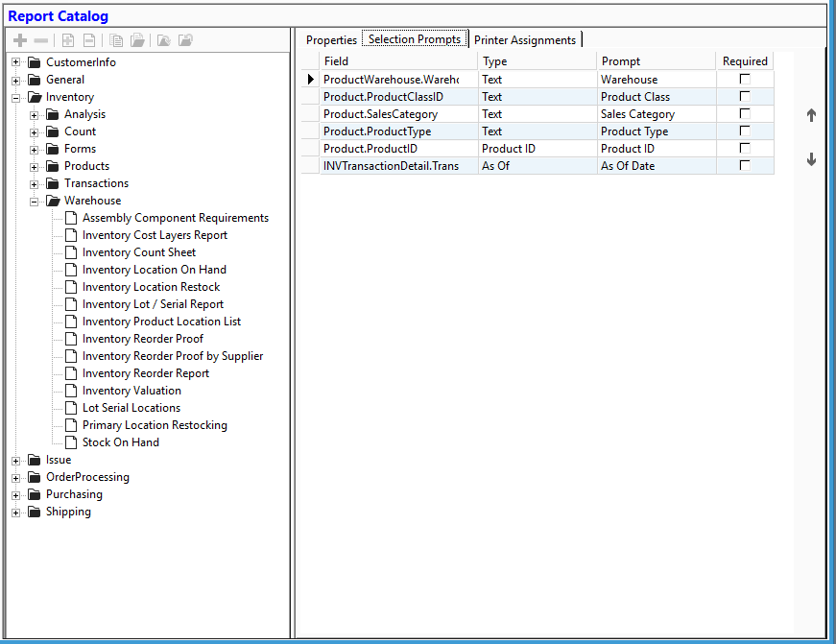Select the add-report toolbar icon
Image resolution: width=836 pixels, height=644 pixels.
pos(67,39)
